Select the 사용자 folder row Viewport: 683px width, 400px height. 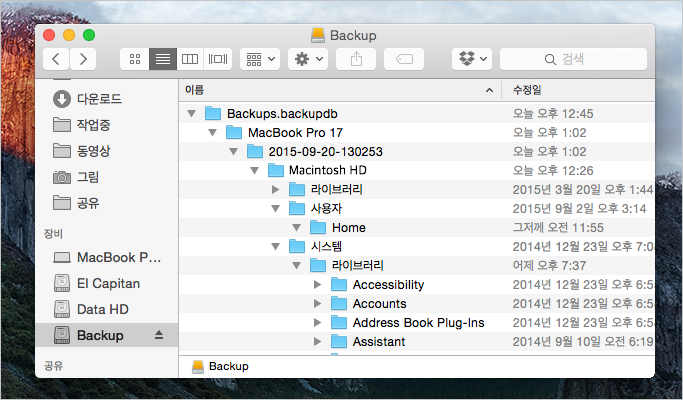tap(417, 209)
